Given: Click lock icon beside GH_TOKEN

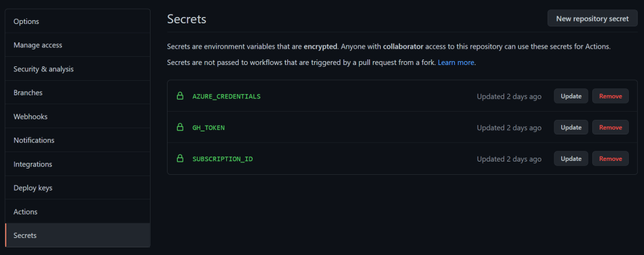Looking at the screenshot, I should tap(180, 127).
